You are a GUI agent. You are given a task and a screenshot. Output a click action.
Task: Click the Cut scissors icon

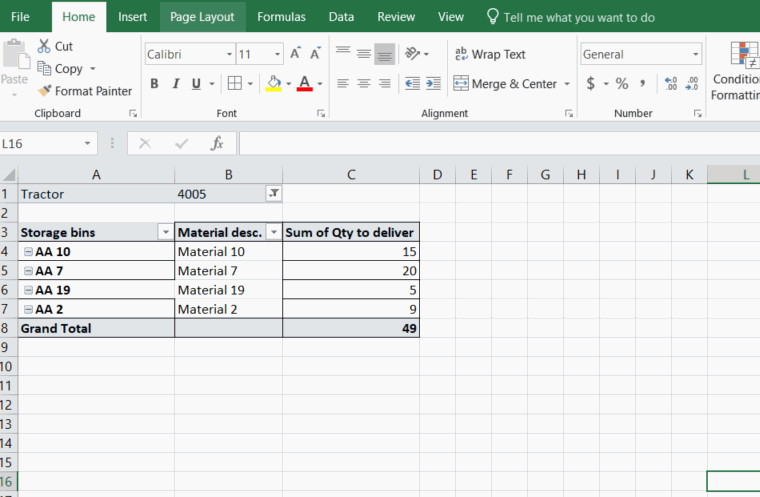[44, 46]
